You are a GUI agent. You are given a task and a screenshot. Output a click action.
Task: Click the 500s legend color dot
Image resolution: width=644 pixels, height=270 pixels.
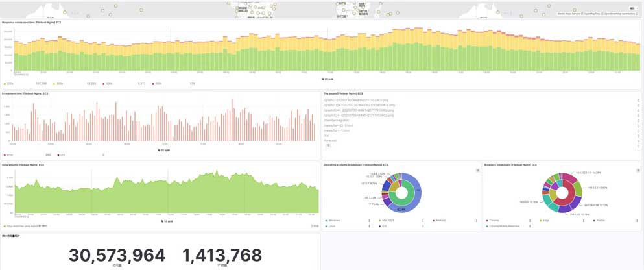[153, 84]
